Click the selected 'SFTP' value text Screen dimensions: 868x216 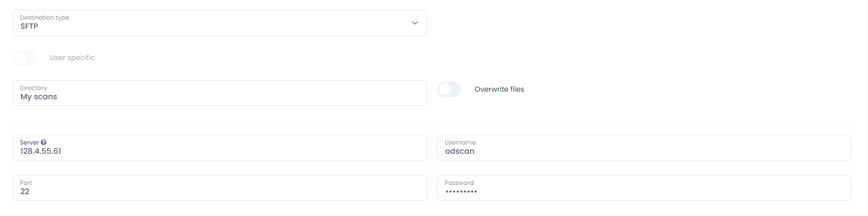click(29, 26)
